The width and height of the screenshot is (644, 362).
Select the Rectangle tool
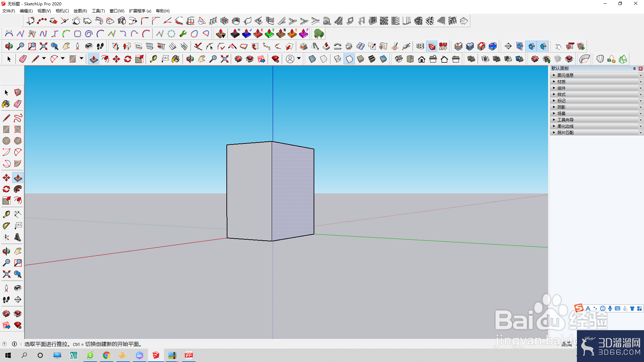(x=6, y=129)
